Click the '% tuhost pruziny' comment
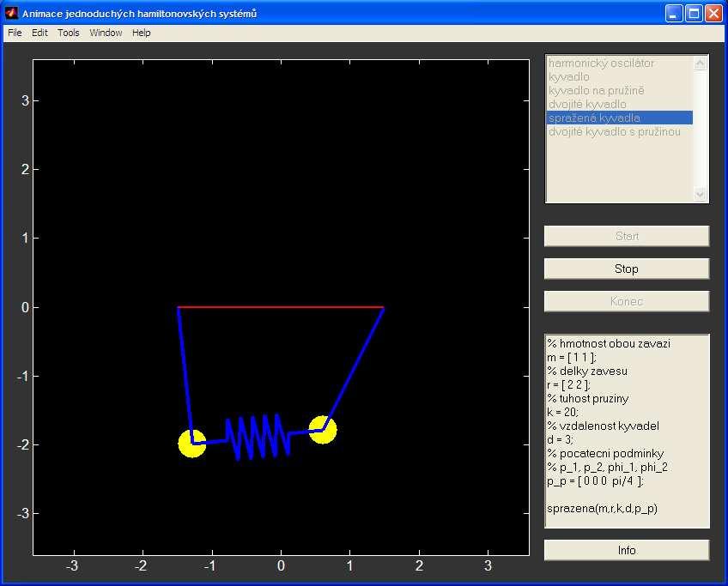Viewport: 728px width, 586px height. (x=588, y=399)
